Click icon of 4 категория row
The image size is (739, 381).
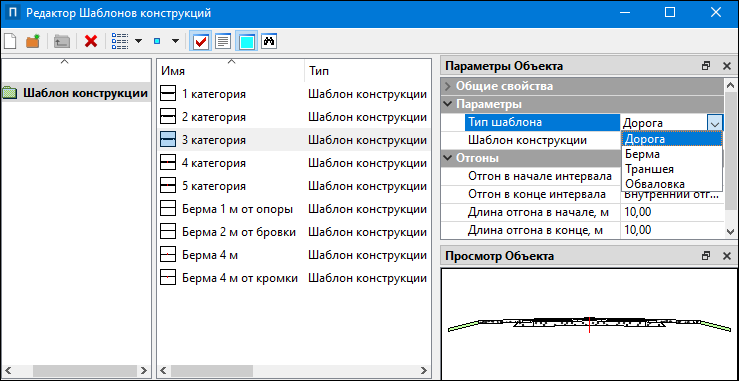[x=168, y=163]
